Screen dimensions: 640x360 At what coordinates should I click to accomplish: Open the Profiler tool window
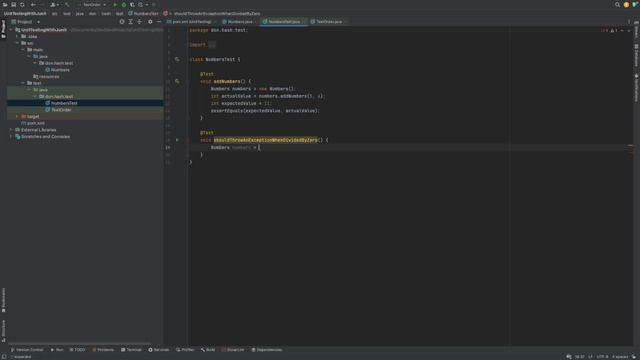pyautogui.click(x=185, y=350)
